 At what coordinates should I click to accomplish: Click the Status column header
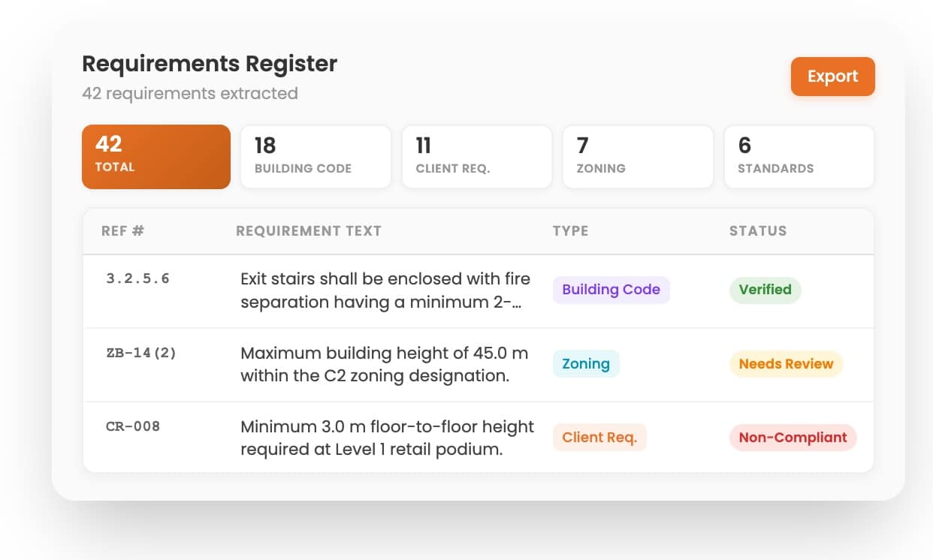click(x=758, y=231)
